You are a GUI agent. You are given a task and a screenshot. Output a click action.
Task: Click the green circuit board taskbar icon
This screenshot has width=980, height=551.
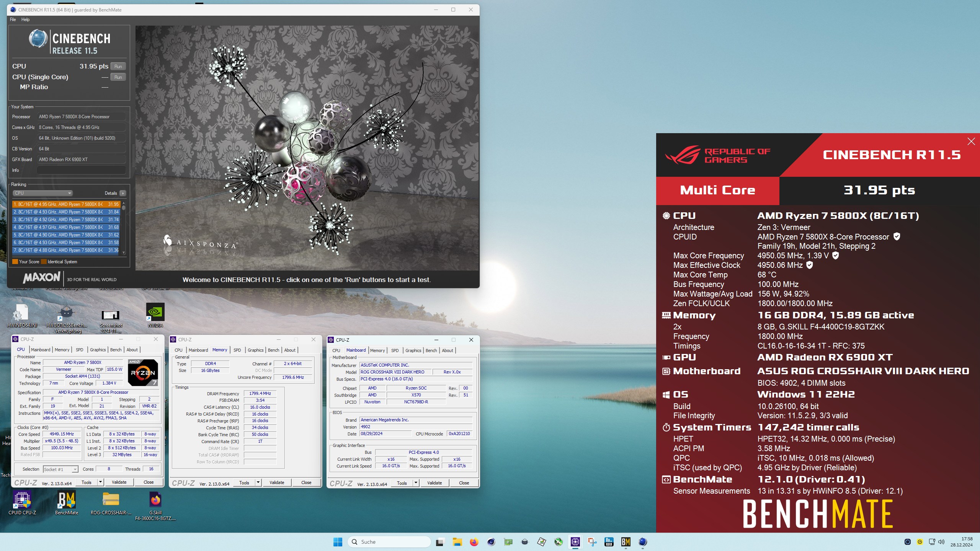pos(508,542)
